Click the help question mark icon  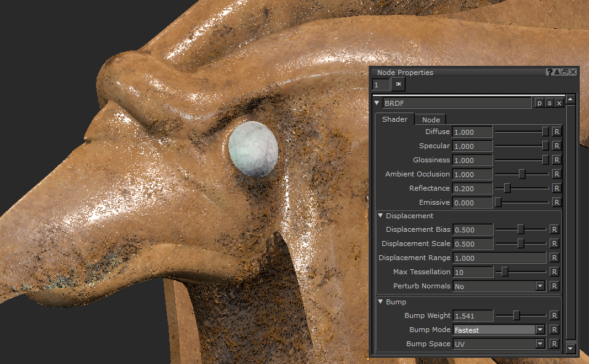[x=550, y=72]
